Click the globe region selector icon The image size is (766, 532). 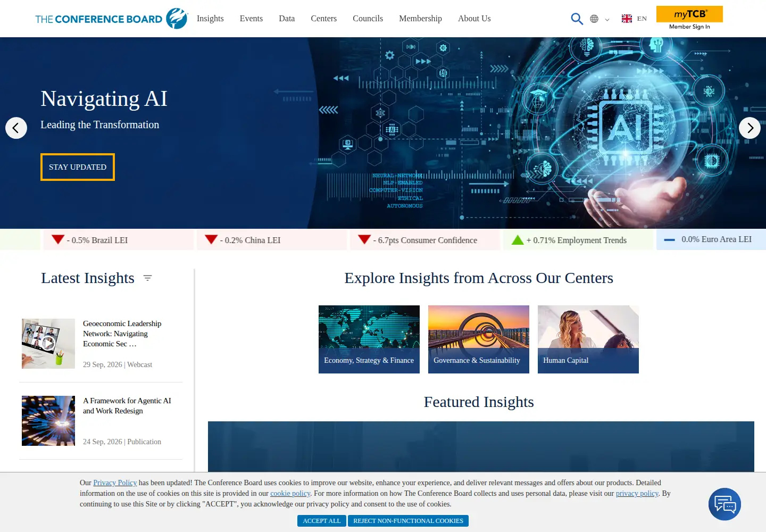(x=594, y=19)
